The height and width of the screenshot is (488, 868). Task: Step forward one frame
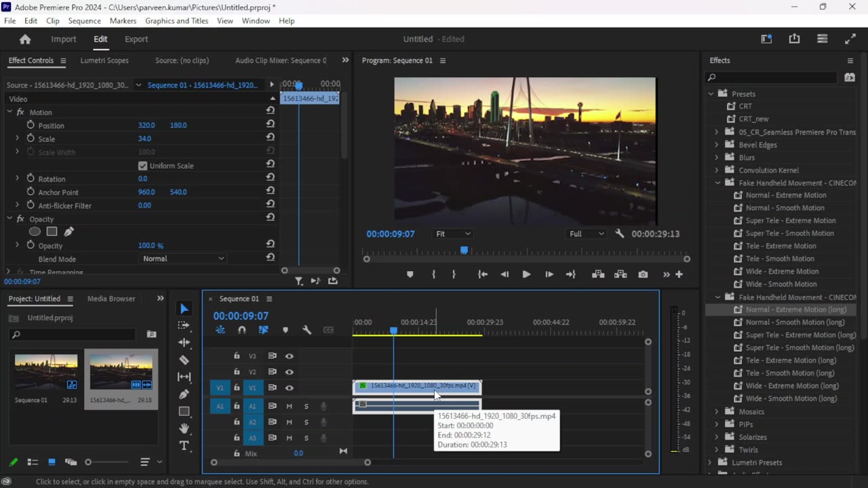549,274
